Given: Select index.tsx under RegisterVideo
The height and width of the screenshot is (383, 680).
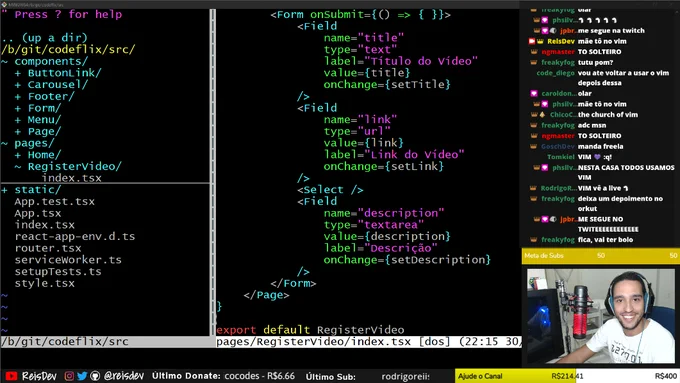Looking at the screenshot, I should tap(72, 178).
